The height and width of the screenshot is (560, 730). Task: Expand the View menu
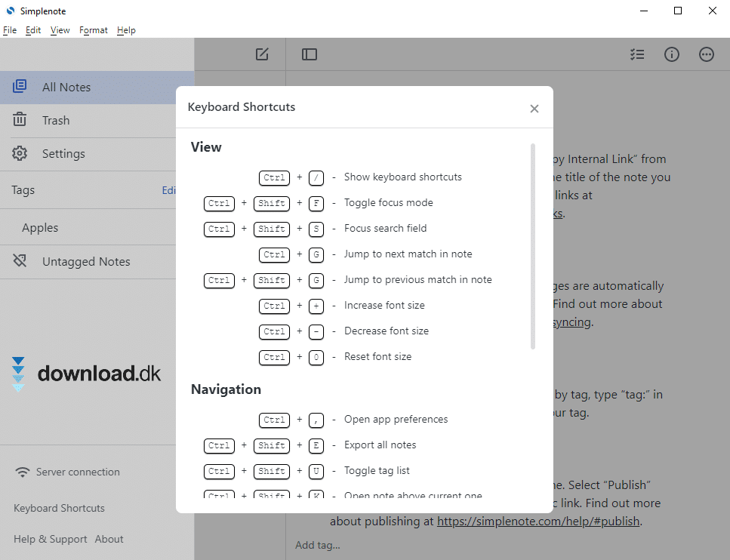click(x=60, y=30)
